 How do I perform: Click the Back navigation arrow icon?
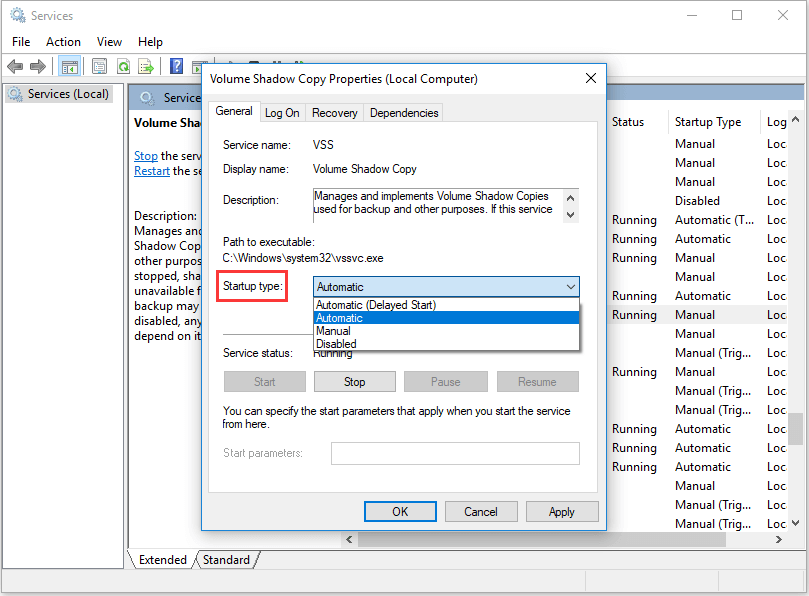pos(15,66)
